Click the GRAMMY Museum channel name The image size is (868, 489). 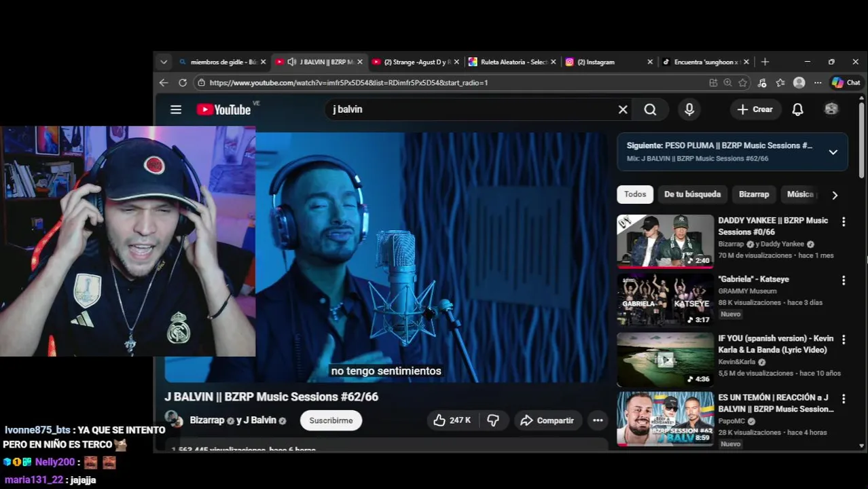click(x=747, y=291)
